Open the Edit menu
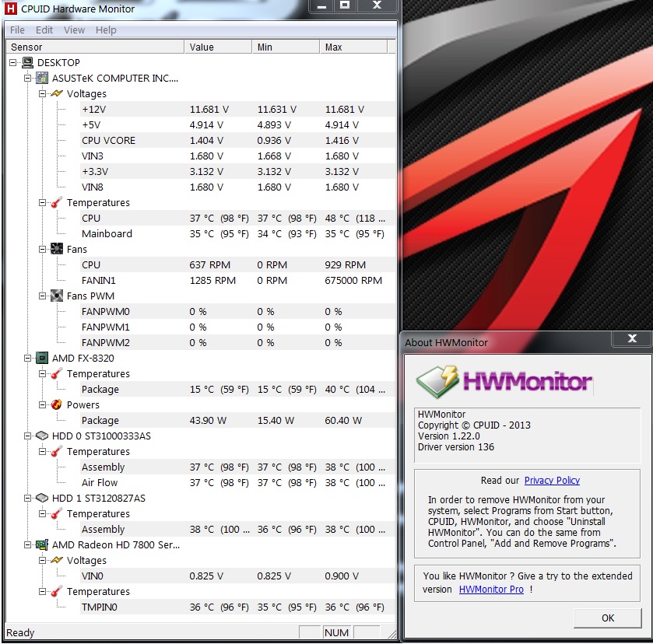This screenshot has height=644, width=653. pyautogui.click(x=44, y=30)
